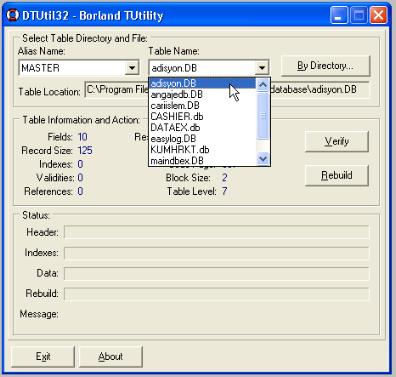Close the DTUtil32 window
This screenshot has height=377, width=396.
(x=379, y=15)
